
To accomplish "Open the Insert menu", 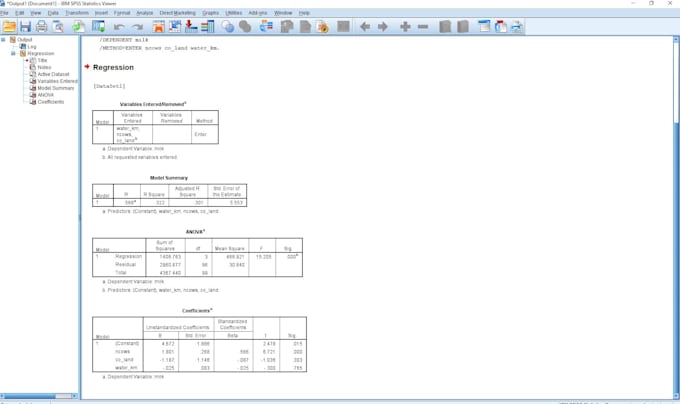I will [x=101, y=13].
